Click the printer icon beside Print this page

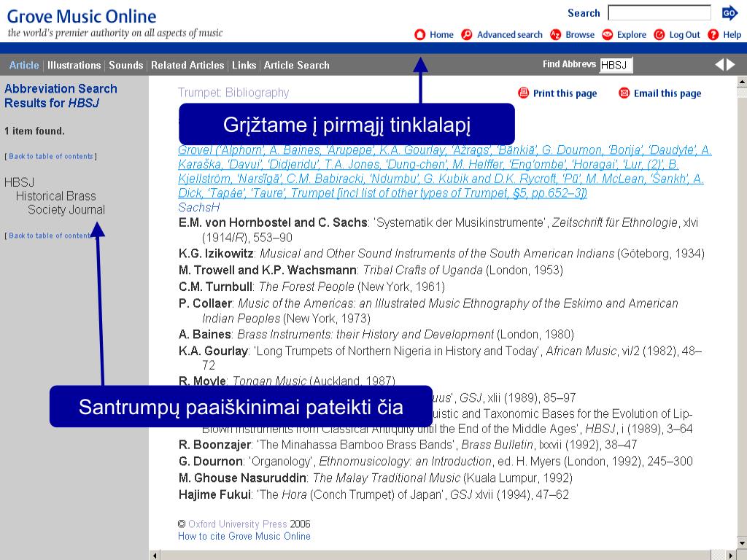tap(524, 93)
